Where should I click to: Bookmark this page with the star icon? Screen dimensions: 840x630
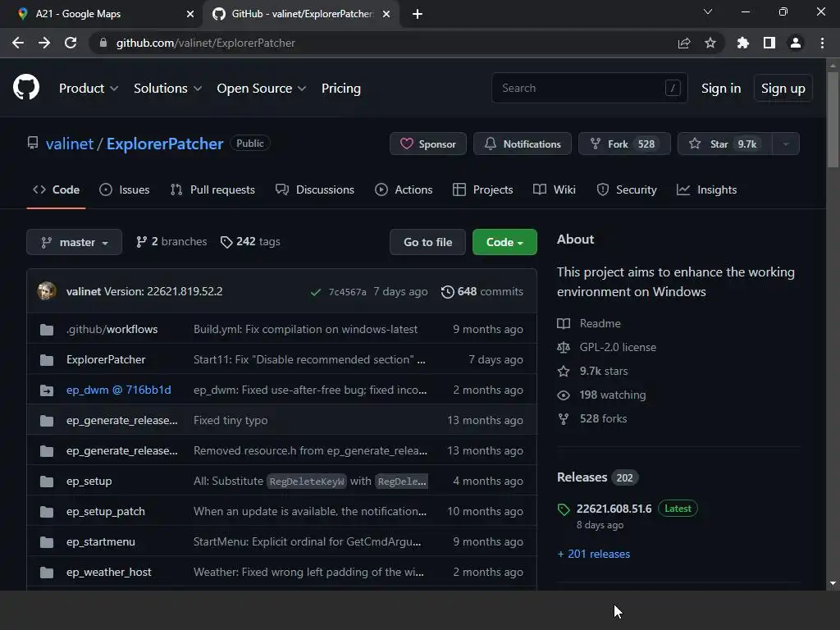pyautogui.click(x=710, y=43)
